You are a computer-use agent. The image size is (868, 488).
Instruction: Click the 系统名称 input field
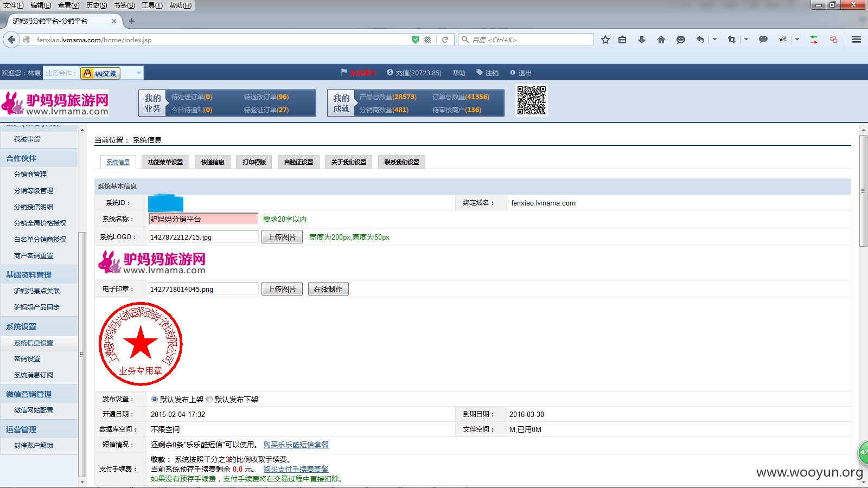tap(203, 219)
